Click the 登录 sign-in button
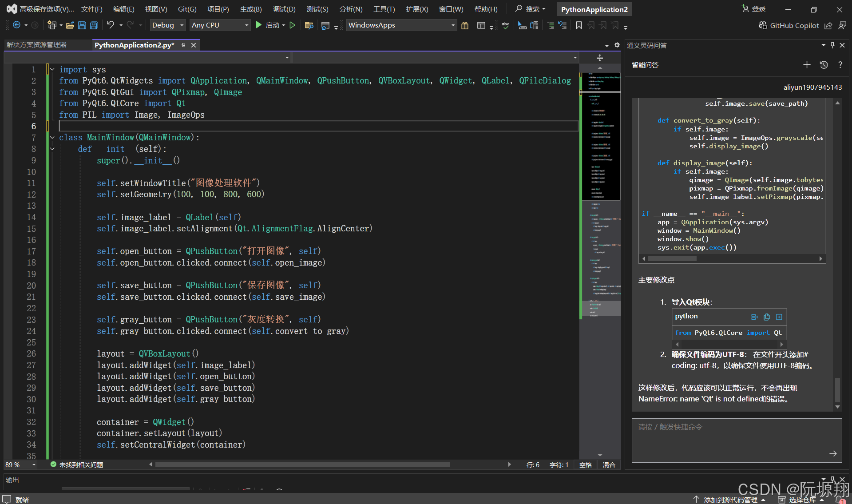 coord(753,8)
